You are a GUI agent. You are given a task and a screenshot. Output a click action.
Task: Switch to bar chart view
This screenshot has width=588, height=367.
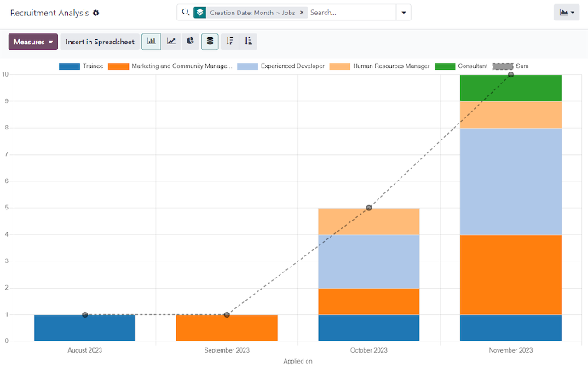coord(151,41)
